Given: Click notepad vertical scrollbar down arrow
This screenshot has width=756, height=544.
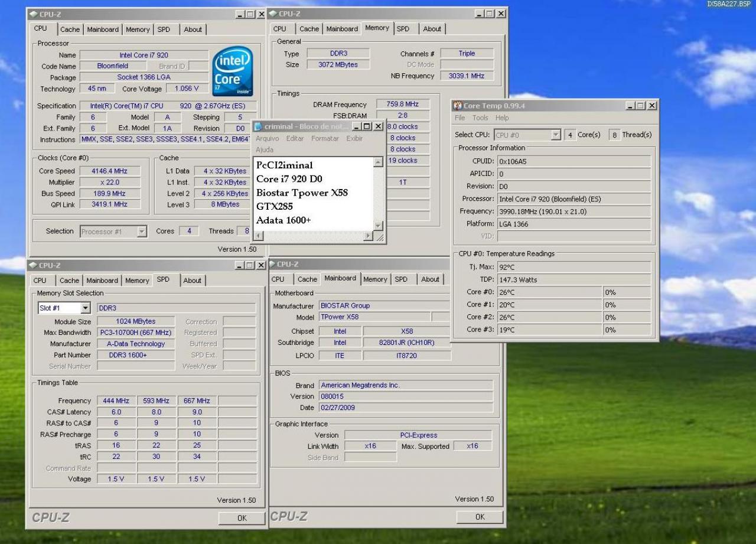Looking at the screenshot, I should coord(379,226).
